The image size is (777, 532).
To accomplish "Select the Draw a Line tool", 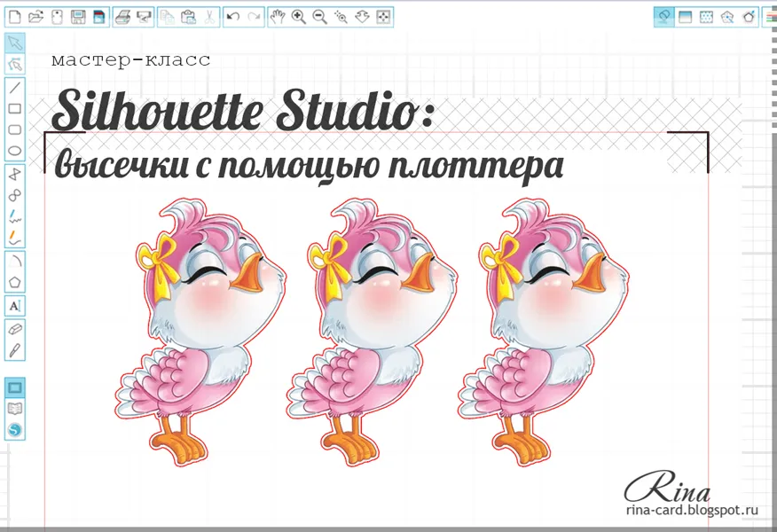I will coord(15,88).
